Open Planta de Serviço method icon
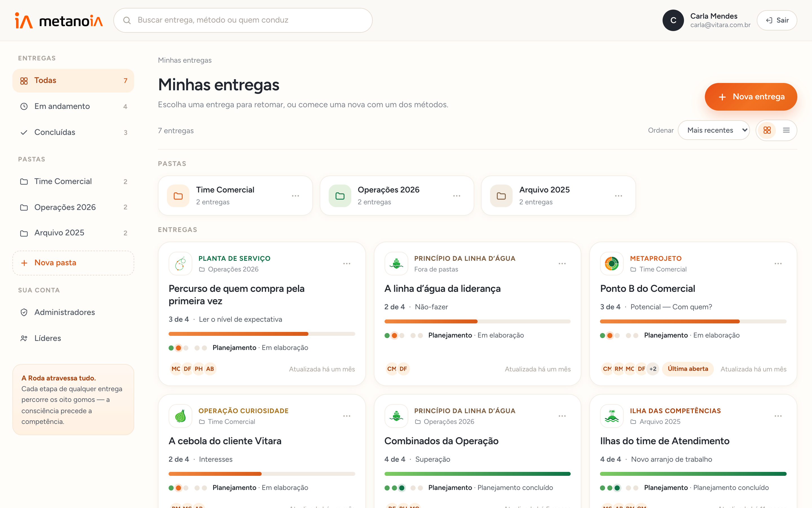812x508 pixels. 180,264
